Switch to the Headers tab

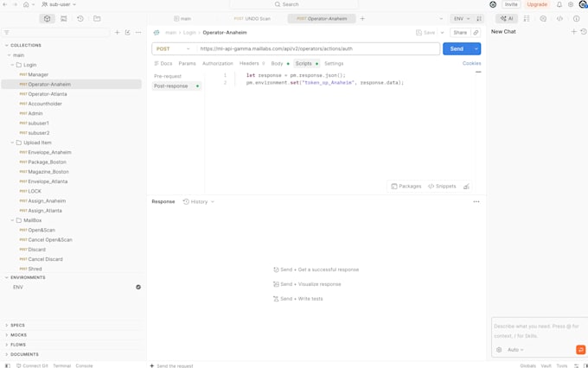coord(252,63)
